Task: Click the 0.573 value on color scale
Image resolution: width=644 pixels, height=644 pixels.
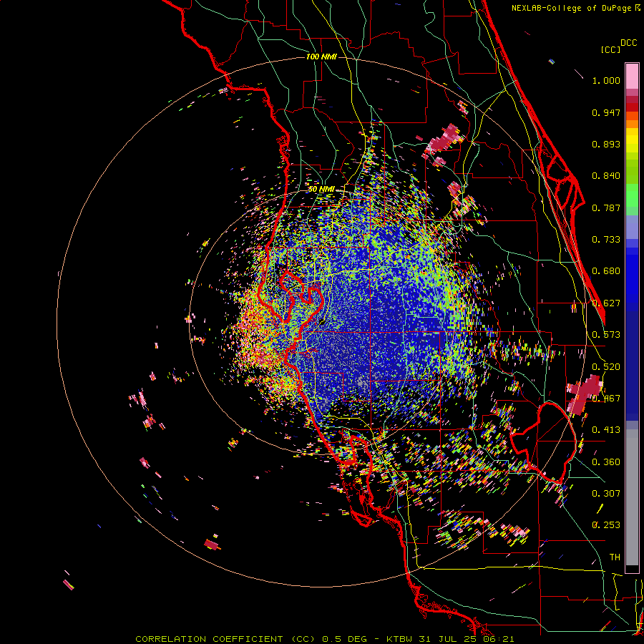Action: coord(606,335)
